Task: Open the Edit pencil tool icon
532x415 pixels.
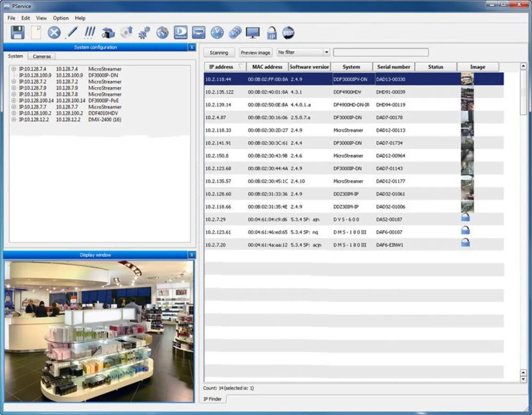Action: (x=71, y=32)
